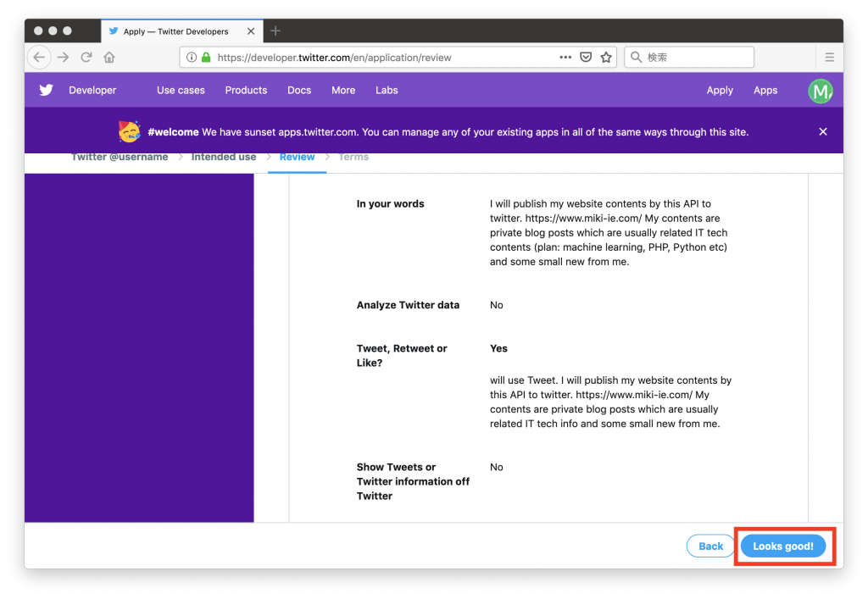Click the Back button
Image resolution: width=868 pixels, height=599 pixels.
(710, 546)
